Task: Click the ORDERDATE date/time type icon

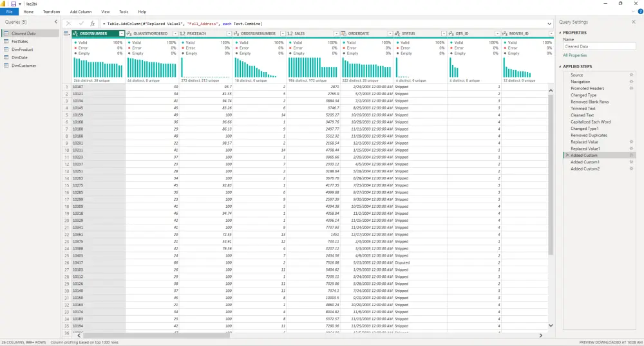Action: pos(344,33)
